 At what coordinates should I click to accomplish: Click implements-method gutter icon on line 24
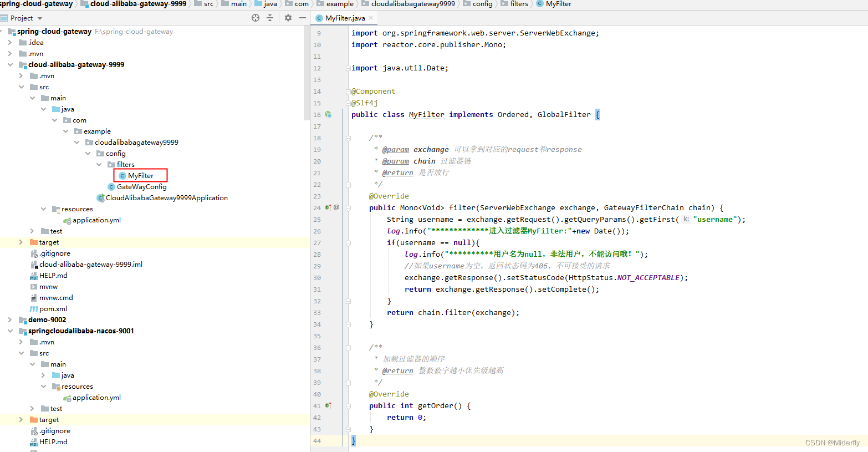pyautogui.click(x=328, y=208)
